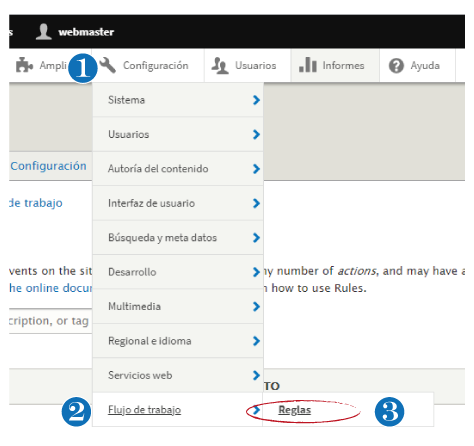The width and height of the screenshot is (474, 446).
Task: Open the online documentation link
Action: point(50,288)
